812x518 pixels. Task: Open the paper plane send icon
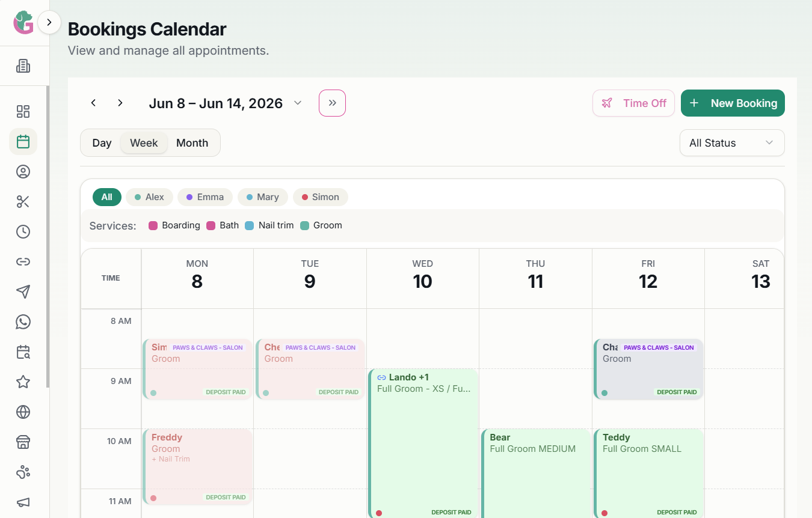coord(23,291)
